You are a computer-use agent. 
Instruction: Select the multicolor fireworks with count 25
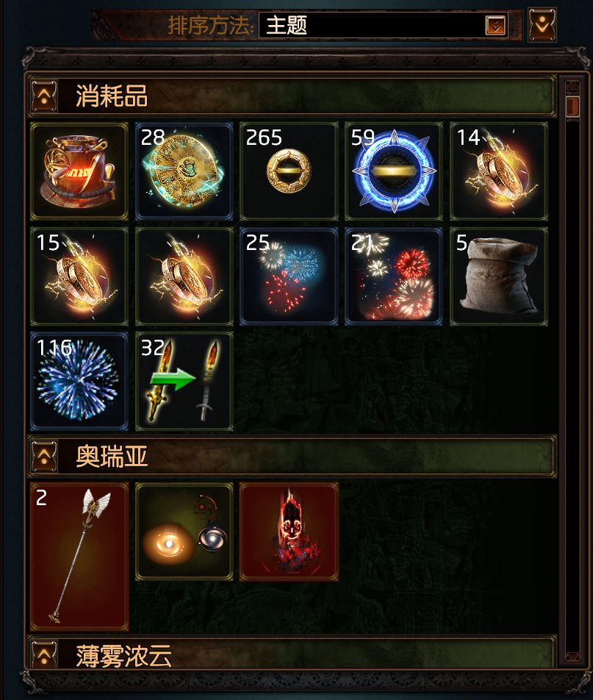pyautogui.click(x=289, y=276)
